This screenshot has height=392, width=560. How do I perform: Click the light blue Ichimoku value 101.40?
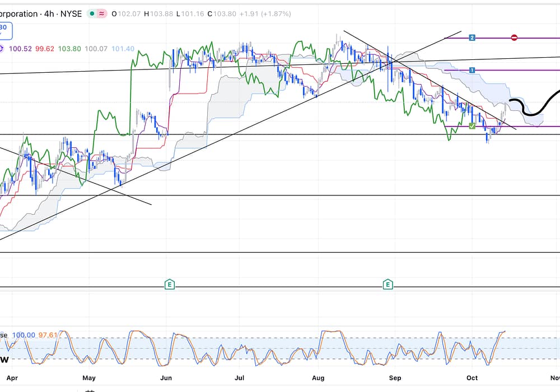click(x=123, y=49)
